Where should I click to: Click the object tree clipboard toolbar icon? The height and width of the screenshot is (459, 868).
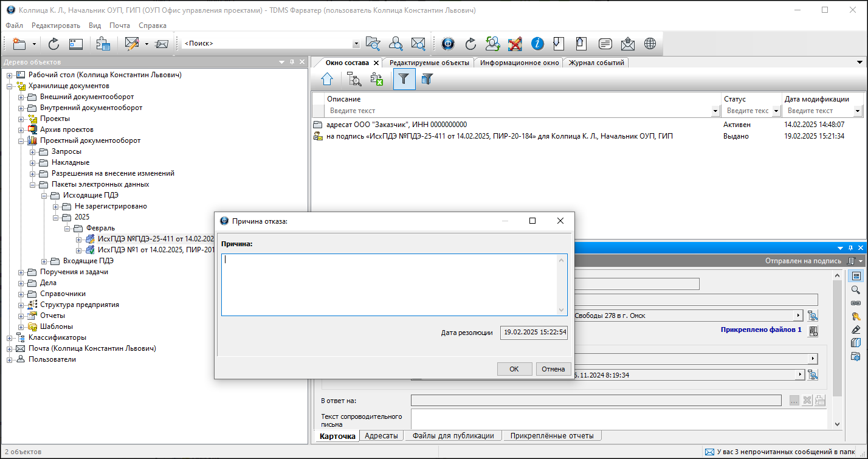point(103,44)
